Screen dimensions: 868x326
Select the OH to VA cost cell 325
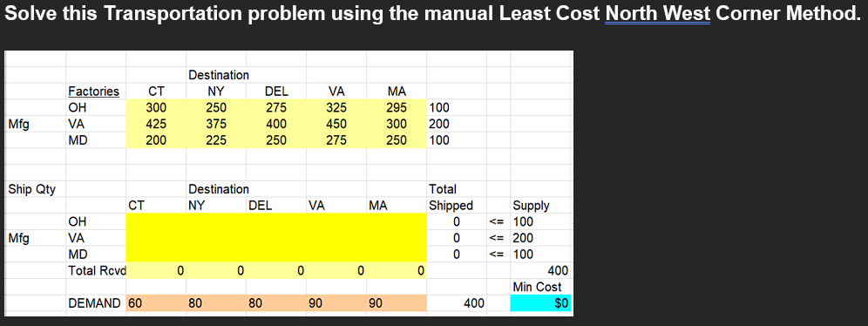point(336,107)
